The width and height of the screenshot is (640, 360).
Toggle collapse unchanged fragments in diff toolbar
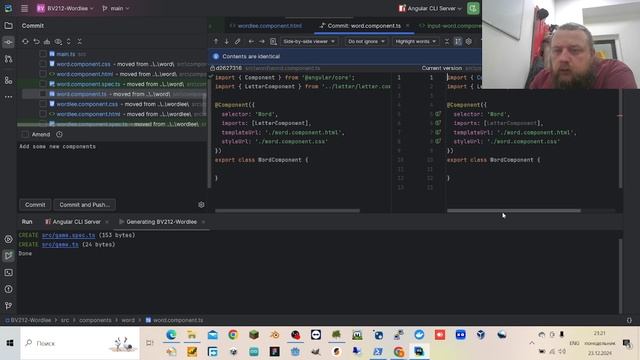pos(447,41)
